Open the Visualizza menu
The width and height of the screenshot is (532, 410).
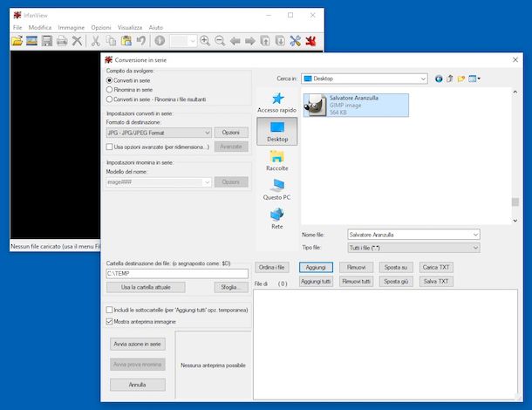coord(130,28)
